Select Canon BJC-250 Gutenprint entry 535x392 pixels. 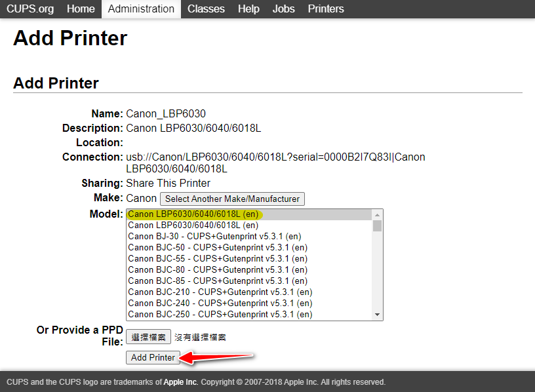coord(220,315)
